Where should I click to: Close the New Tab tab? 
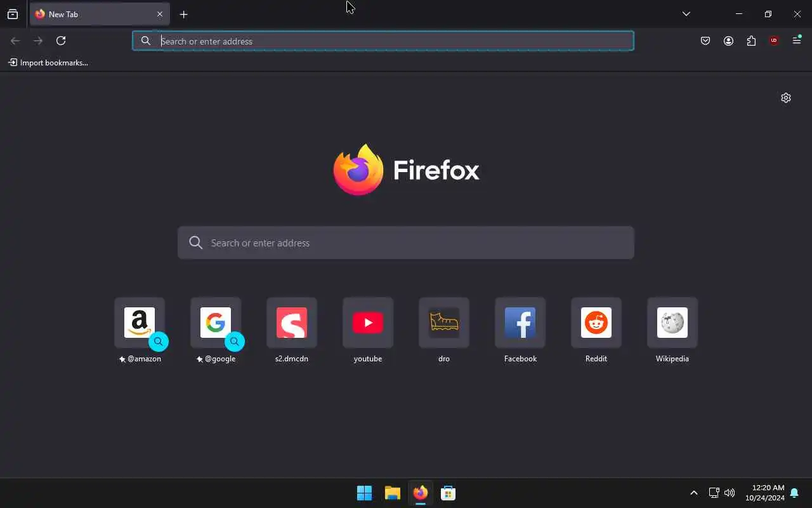point(160,14)
